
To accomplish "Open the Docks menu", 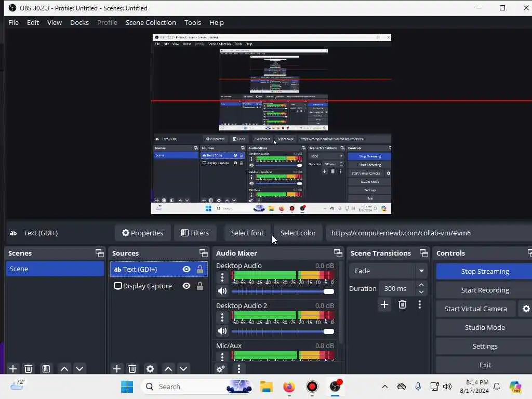I will point(79,22).
